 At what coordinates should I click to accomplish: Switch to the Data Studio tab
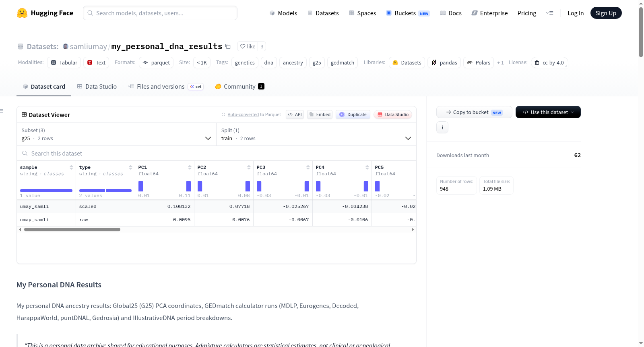(97, 86)
